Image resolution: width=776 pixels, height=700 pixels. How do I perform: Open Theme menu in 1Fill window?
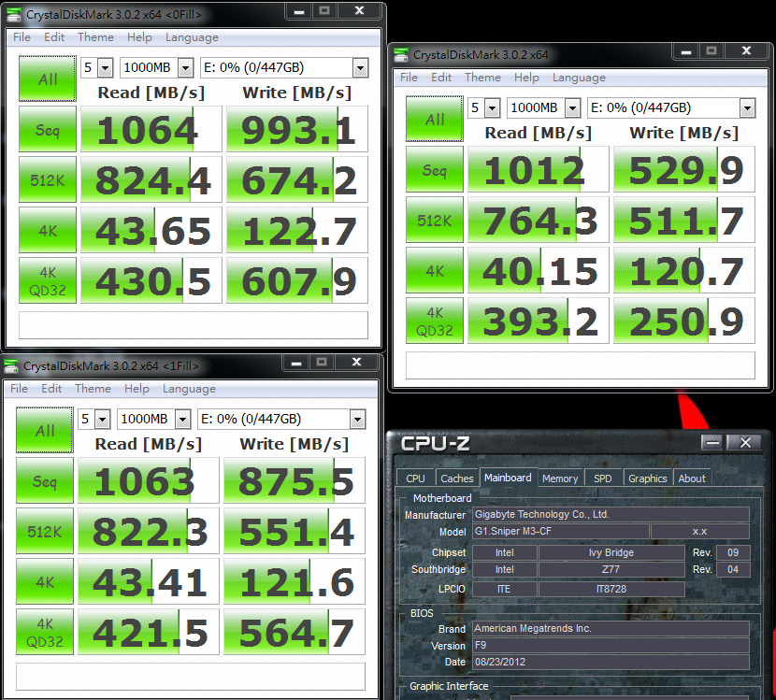click(x=93, y=389)
